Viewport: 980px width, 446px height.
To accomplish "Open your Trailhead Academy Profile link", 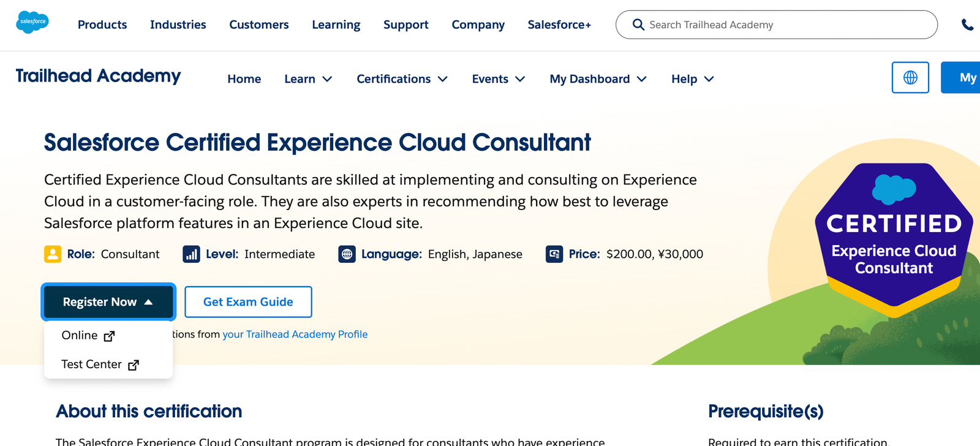I will [295, 334].
